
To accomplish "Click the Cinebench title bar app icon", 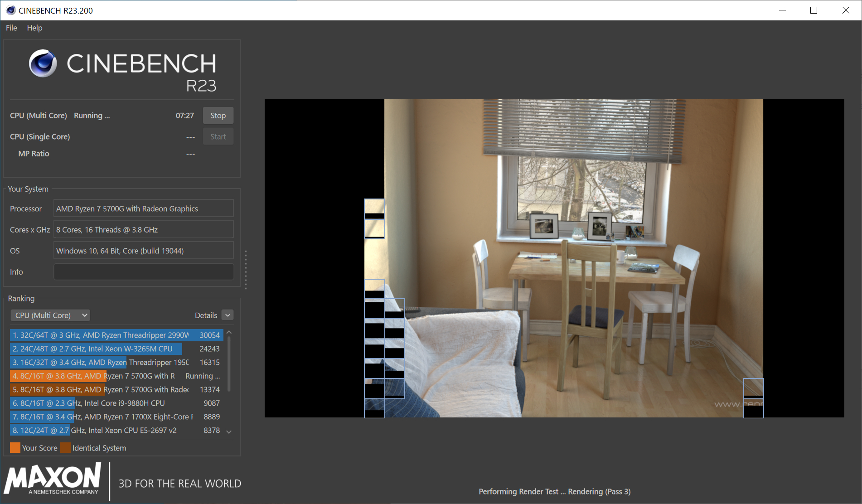I will pos(10,10).
